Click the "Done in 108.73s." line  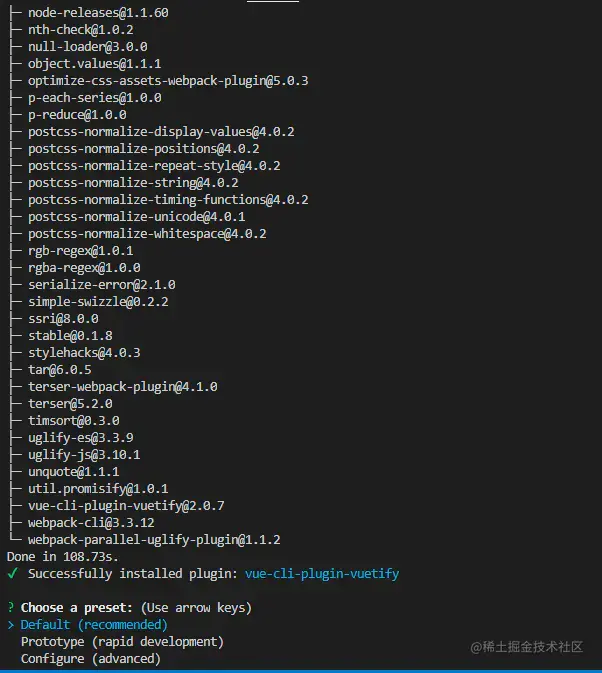[x=62, y=557]
